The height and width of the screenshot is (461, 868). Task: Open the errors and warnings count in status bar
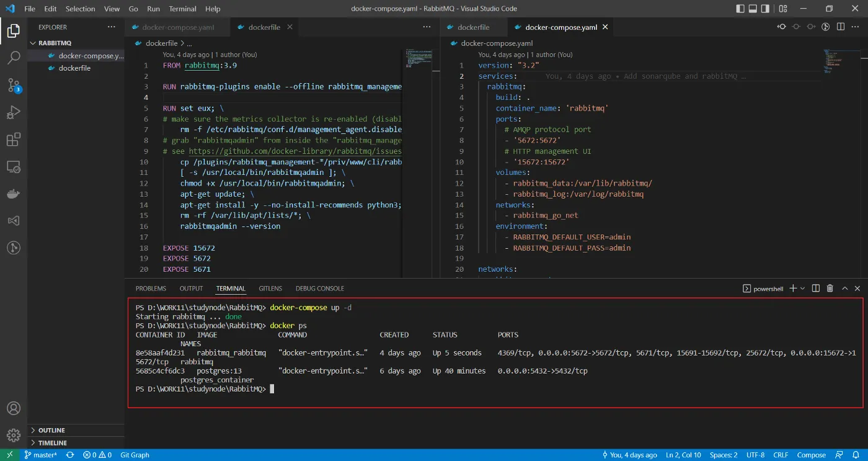(97, 455)
